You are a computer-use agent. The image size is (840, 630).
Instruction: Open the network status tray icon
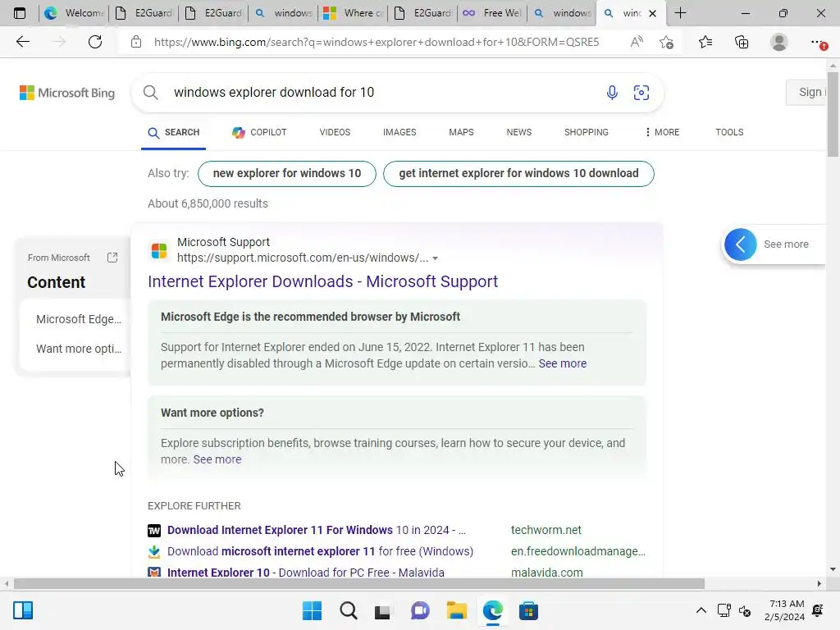pyautogui.click(x=724, y=610)
